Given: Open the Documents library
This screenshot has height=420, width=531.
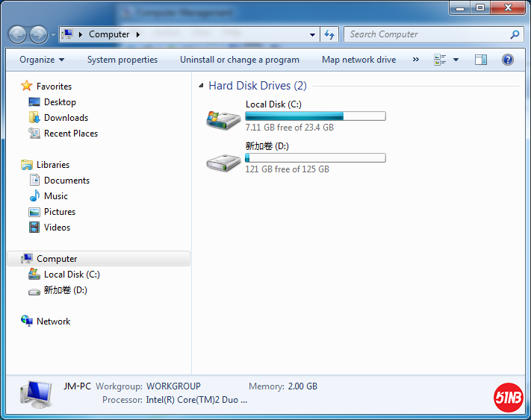Looking at the screenshot, I should [x=66, y=181].
